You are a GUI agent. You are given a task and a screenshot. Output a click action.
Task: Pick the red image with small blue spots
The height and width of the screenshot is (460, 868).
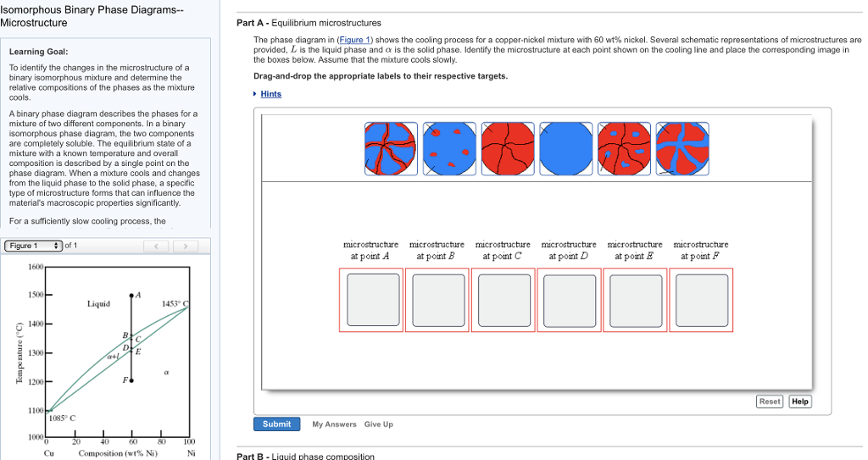[x=624, y=148]
